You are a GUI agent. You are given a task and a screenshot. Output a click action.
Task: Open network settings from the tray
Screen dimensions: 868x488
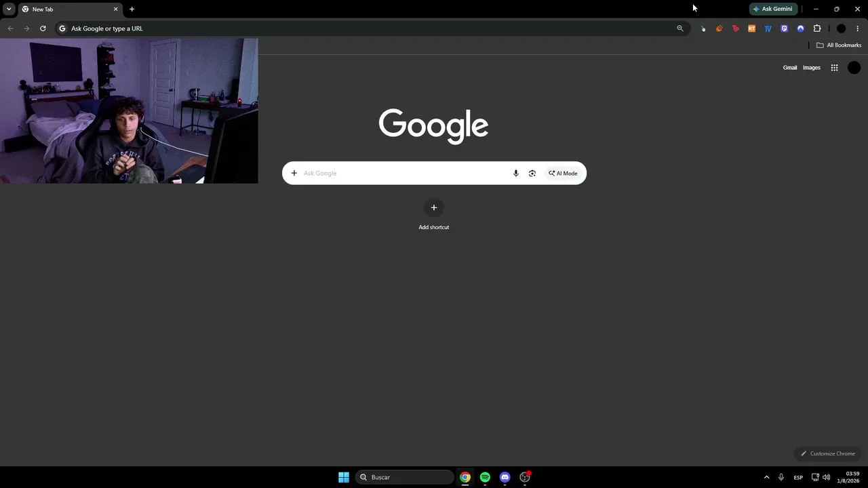click(x=816, y=477)
